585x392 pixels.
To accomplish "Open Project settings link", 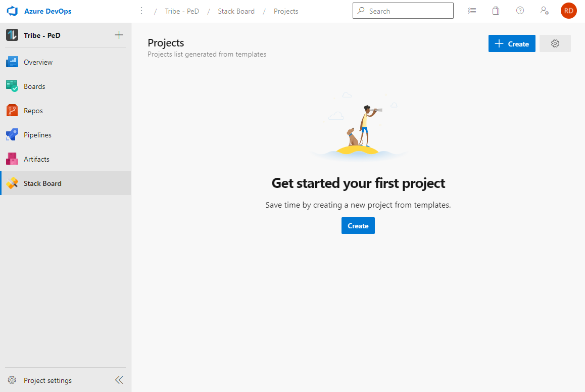I will click(48, 380).
